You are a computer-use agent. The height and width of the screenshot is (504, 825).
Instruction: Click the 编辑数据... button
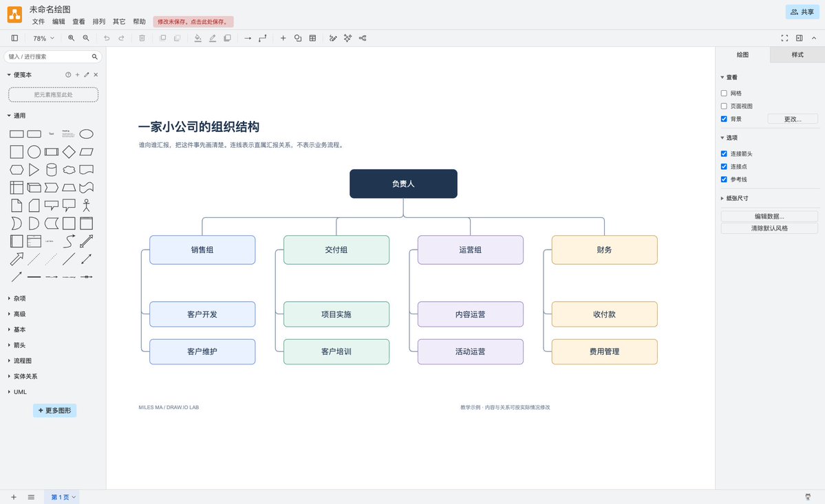pos(769,216)
